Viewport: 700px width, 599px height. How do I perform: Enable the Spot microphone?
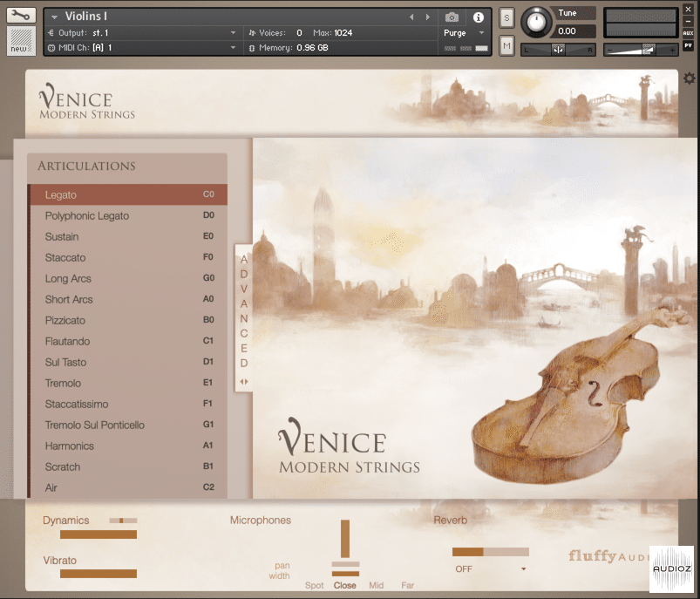click(314, 585)
